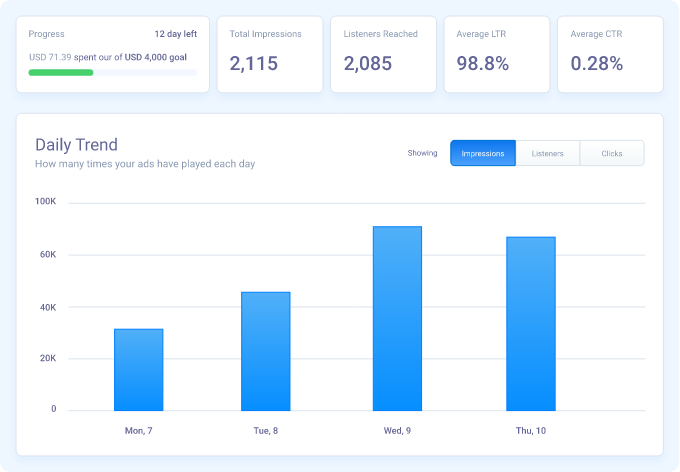Image resolution: width=680 pixels, height=472 pixels.
Task: Click the 100K y-axis label
Action: click(x=46, y=202)
